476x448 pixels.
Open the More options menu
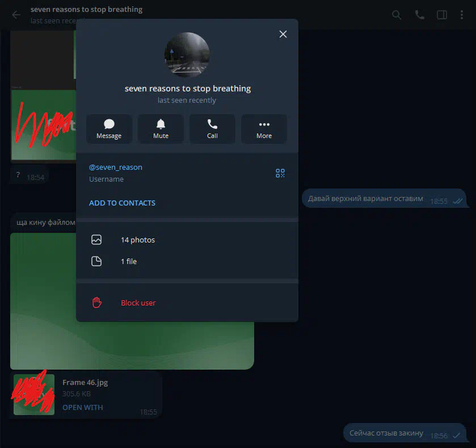264,129
